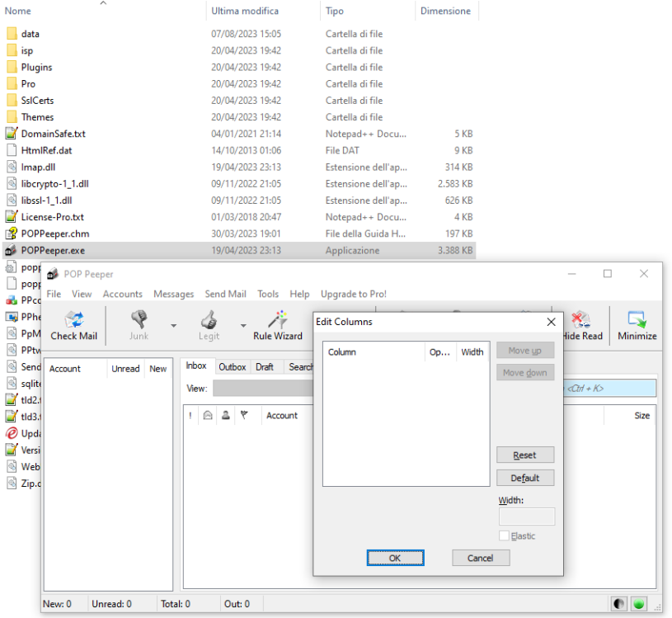Click the Unread column header in accounts pane
The image size is (672, 618).
click(125, 368)
